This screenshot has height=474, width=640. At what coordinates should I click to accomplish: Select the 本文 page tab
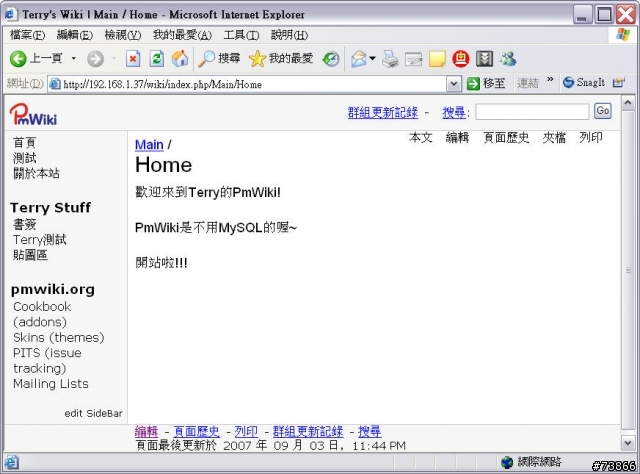(x=421, y=138)
